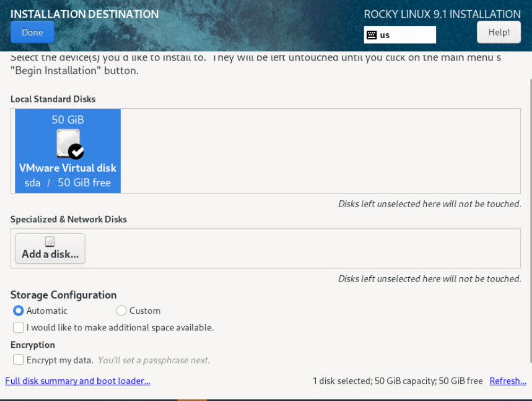The height and width of the screenshot is (401, 532).
Task: Click the Refresh... link
Action: [508, 381]
